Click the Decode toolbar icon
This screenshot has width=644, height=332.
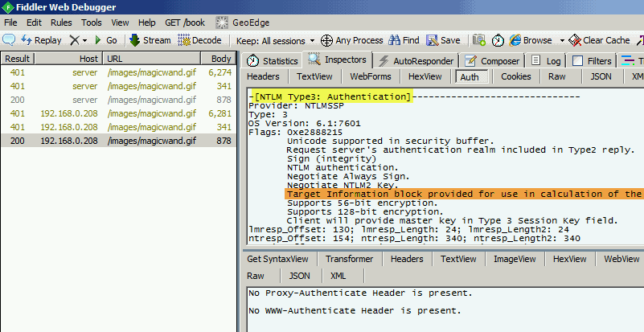coord(184,39)
